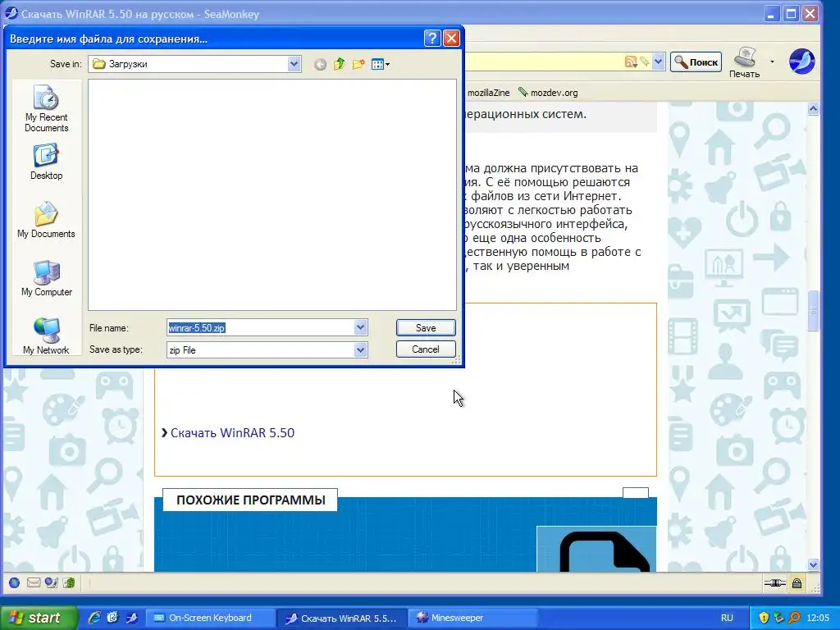Click the Печать print icon
Image resolution: width=840 pixels, height=630 pixels.
745,62
